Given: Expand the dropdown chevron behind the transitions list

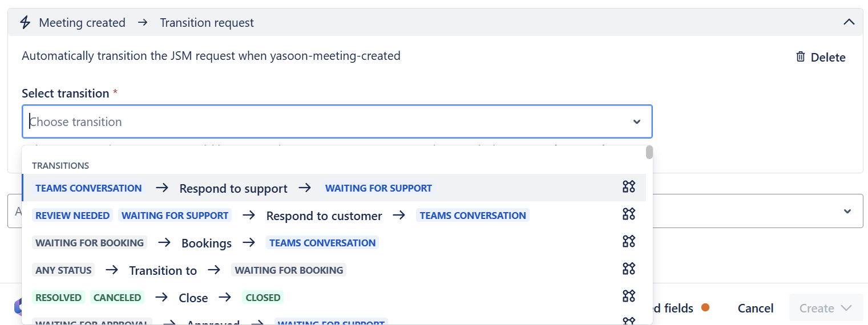Looking at the screenshot, I should pos(847,212).
